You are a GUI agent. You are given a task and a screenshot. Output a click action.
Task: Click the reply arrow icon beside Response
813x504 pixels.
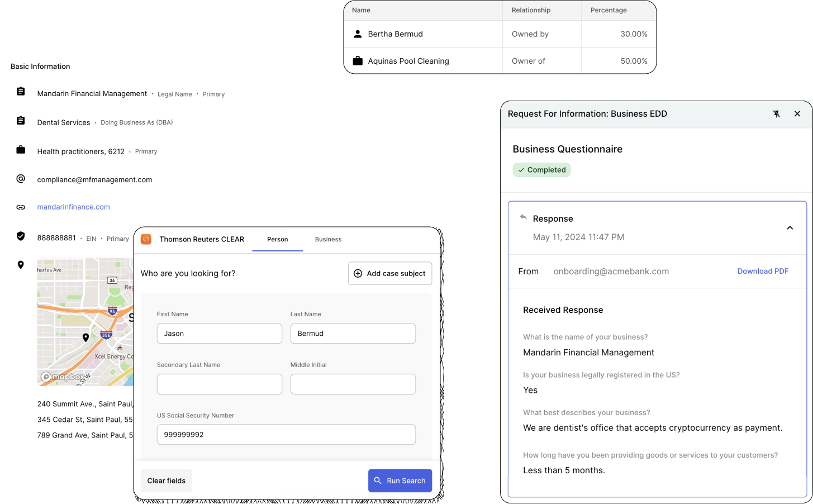[x=523, y=217]
